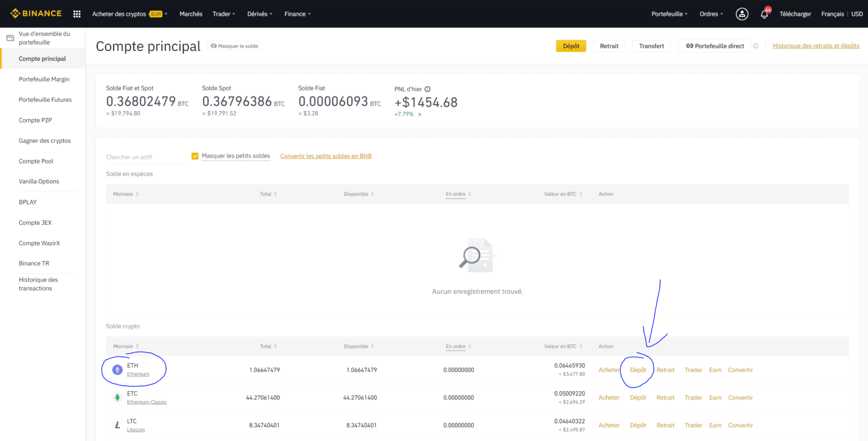
Task: Sort crypto table by Disponible arrows
Action: [x=372, y=346]
